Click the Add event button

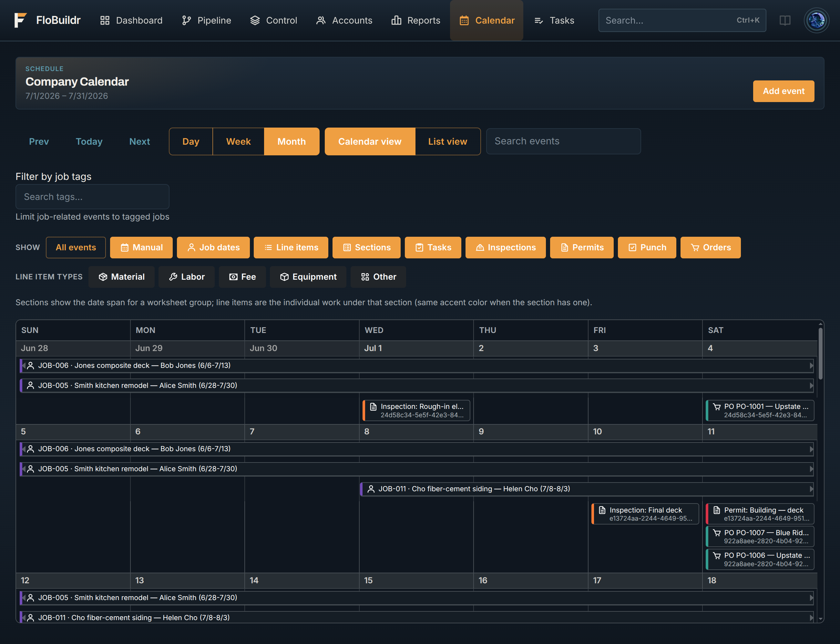click(x=784, y=91)
